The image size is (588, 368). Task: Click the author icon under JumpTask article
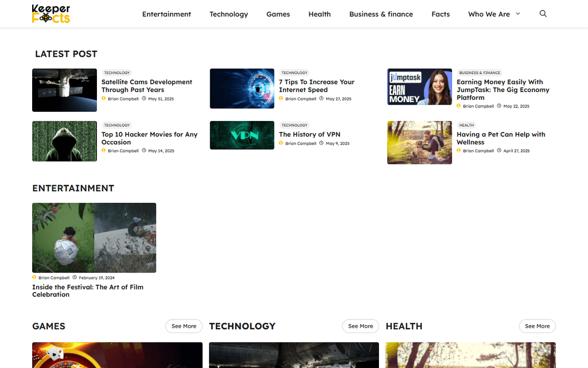[458, 106]
